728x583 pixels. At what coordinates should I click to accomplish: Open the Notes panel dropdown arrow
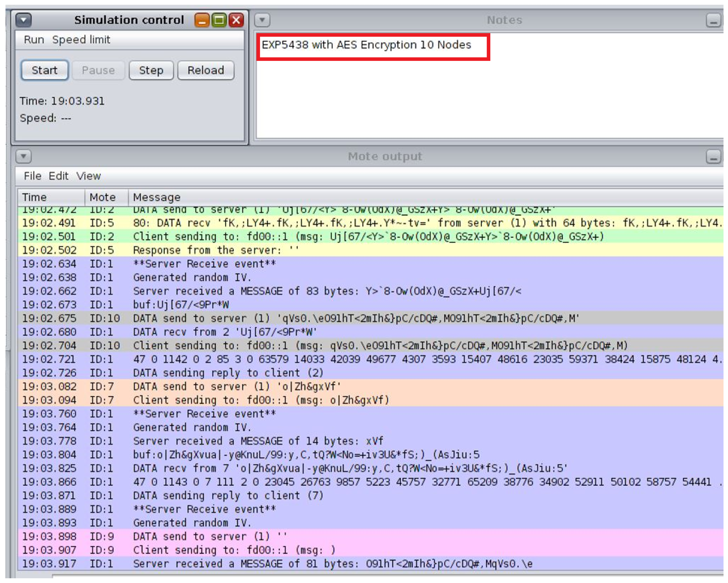262,20
